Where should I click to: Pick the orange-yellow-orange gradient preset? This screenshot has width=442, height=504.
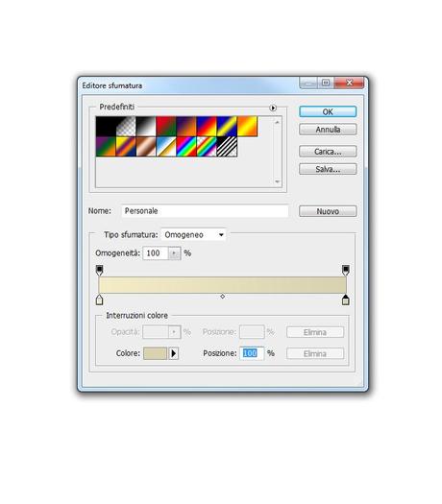(247, 127)
